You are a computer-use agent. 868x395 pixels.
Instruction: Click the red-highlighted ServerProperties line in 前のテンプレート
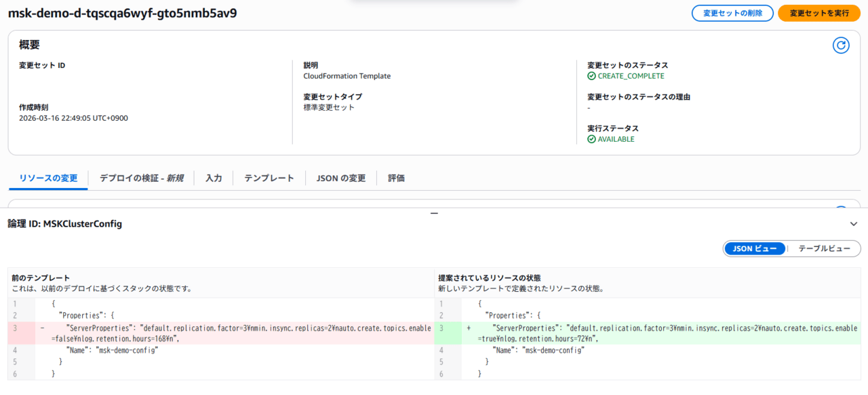(x=231, y=333)
